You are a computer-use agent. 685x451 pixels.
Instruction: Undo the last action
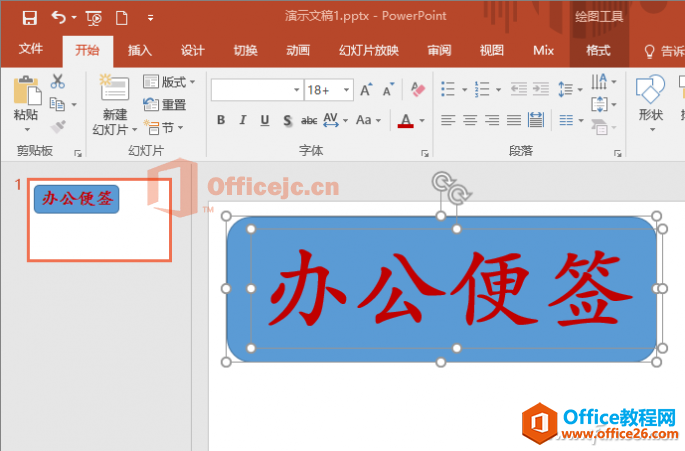click(x=59, y=18)
